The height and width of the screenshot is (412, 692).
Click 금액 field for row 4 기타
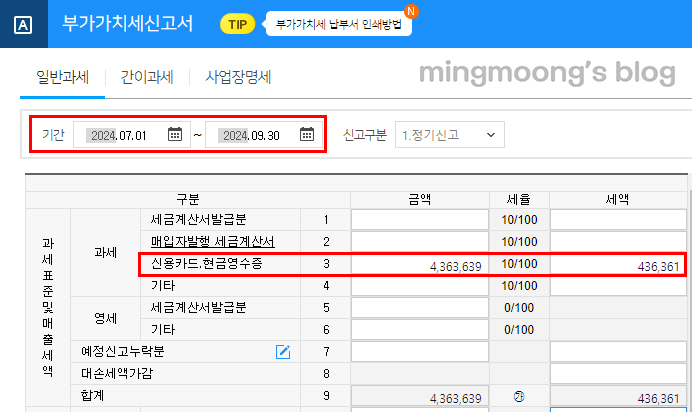[420, 286]
